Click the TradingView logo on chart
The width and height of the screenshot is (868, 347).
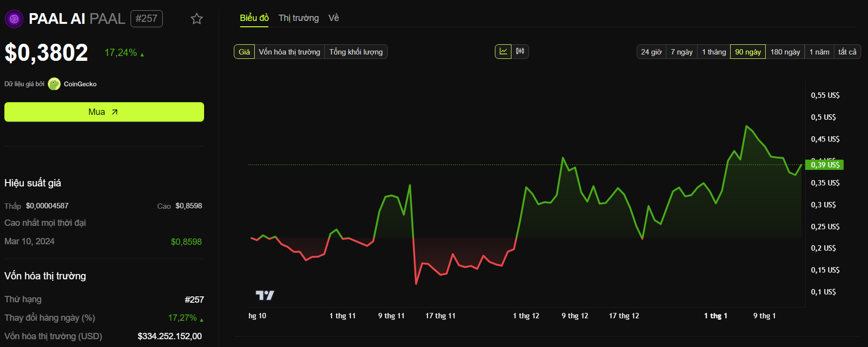coord(265,295)
